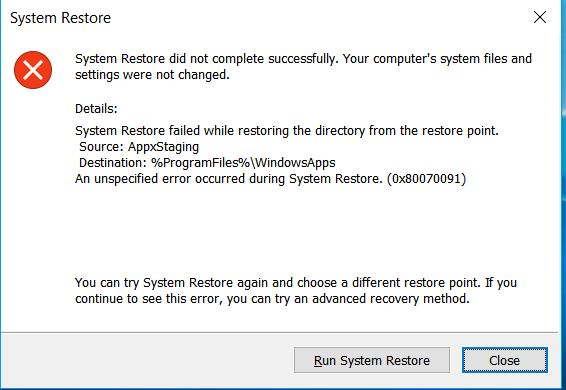Close the dialog with the title bar X

[x=540, y=17]
